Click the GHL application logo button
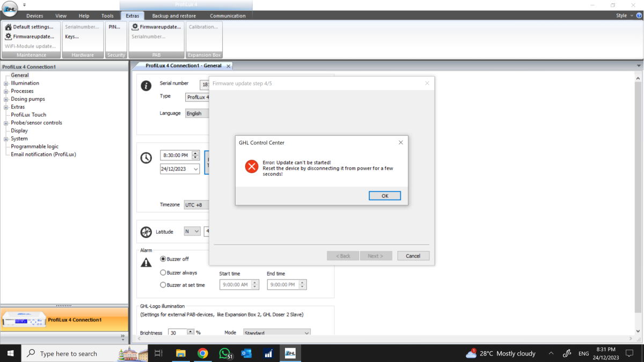This screenshot has width=644, height=362. tap(10, 10)
